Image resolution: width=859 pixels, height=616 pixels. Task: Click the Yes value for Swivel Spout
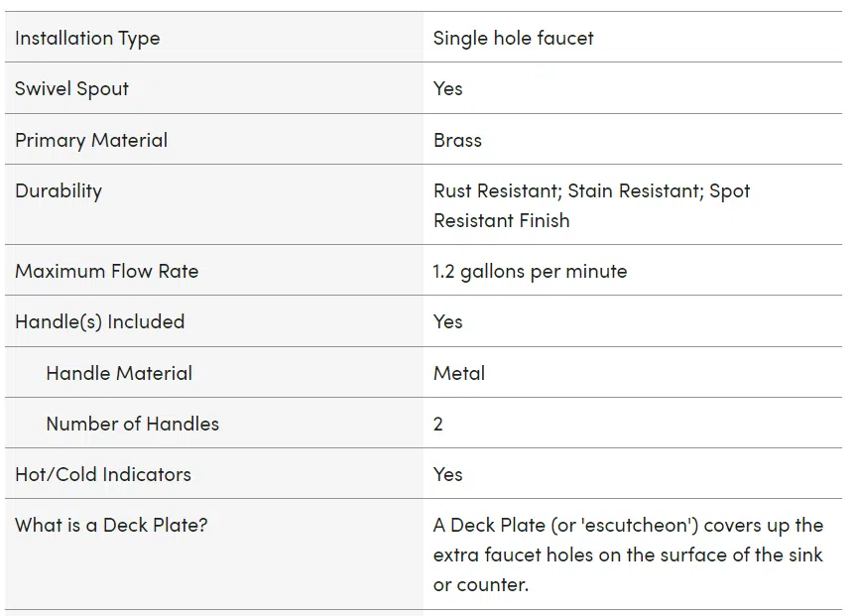[x=447, y=89]
